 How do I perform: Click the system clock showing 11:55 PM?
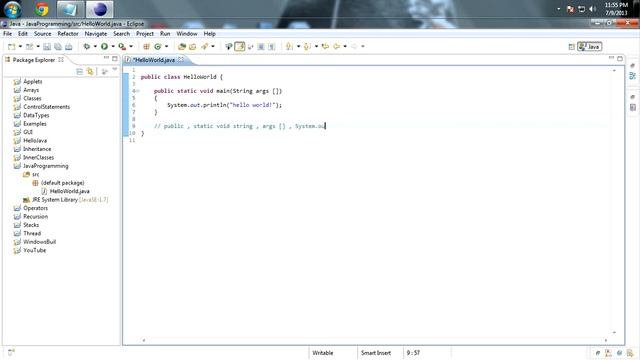pyautogui.click(x=616, y=5)
